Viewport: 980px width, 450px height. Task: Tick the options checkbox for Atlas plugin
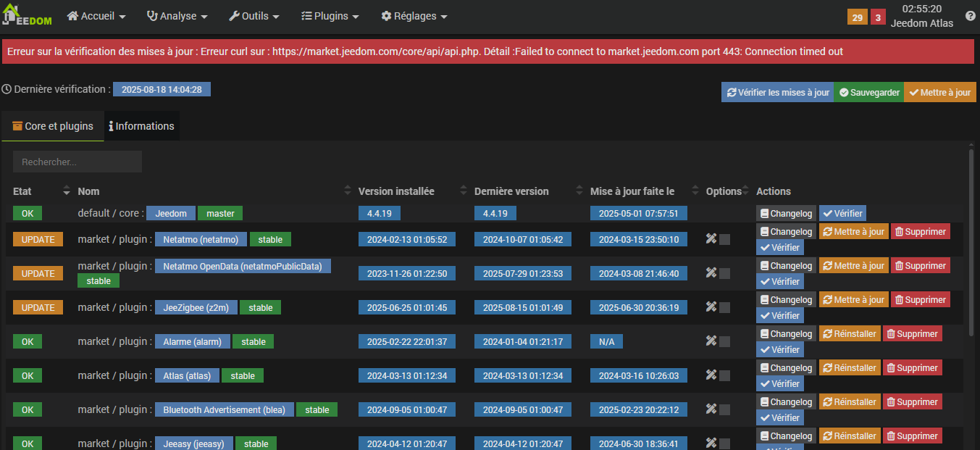(x=725, y=376)
